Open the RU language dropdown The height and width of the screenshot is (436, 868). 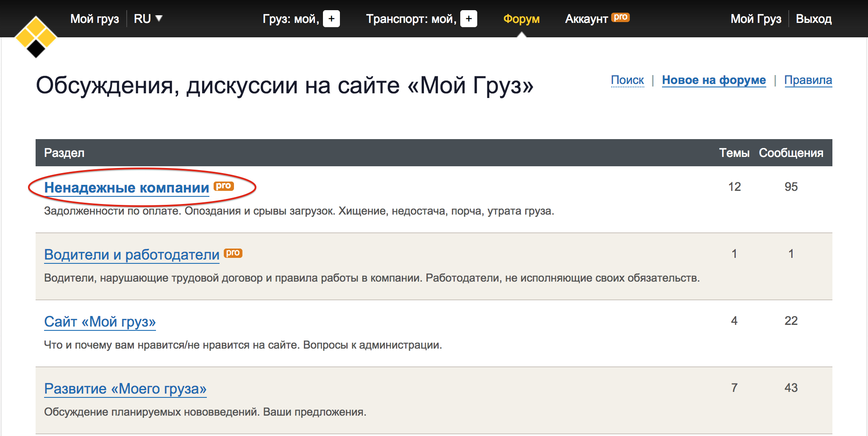[148, 19]
